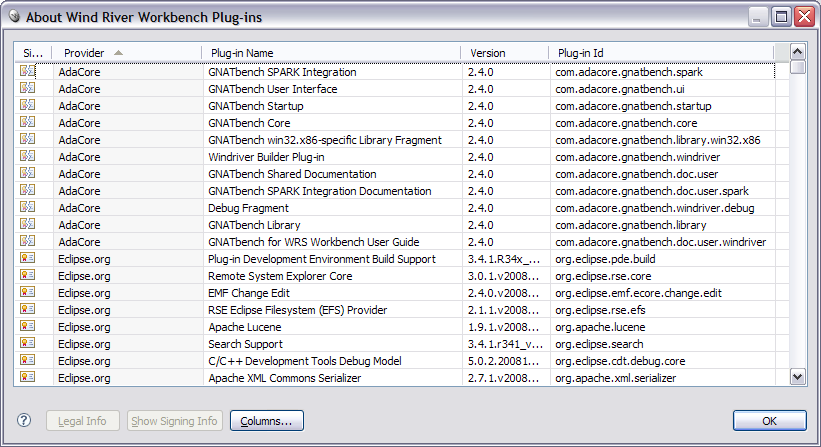Click plug-in id org.eclipse.cdt.debug.core
821x447 pixels.
click(x=620, y=361)
